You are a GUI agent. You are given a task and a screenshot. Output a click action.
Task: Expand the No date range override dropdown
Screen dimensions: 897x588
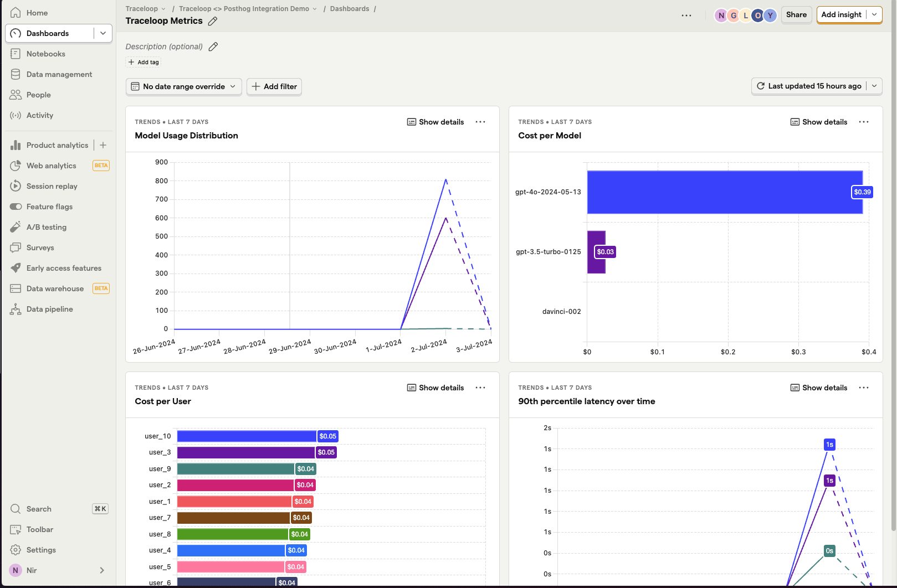183,86
